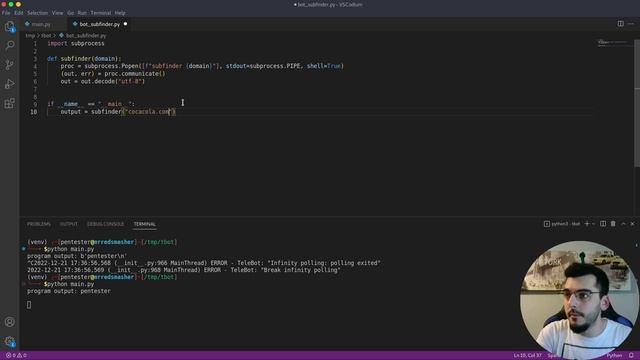Screen dimensions: 640x360
Task: Select the TERMINAL panel tab
Action: coord(144,224)
